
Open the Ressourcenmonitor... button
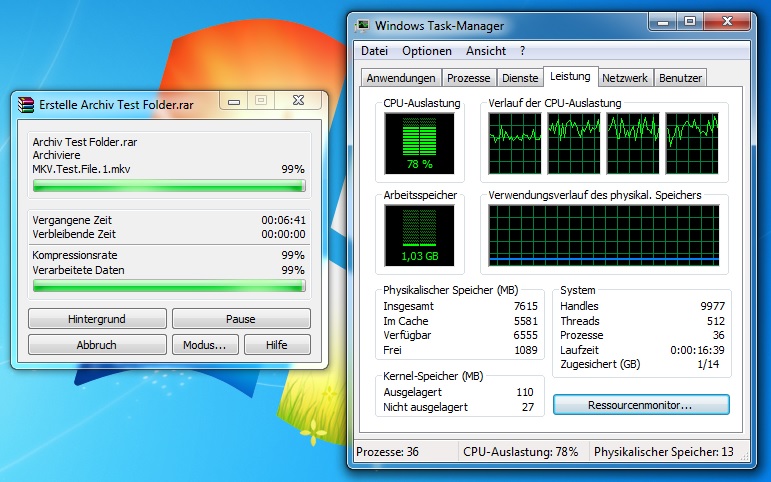(x=641, y=405)
